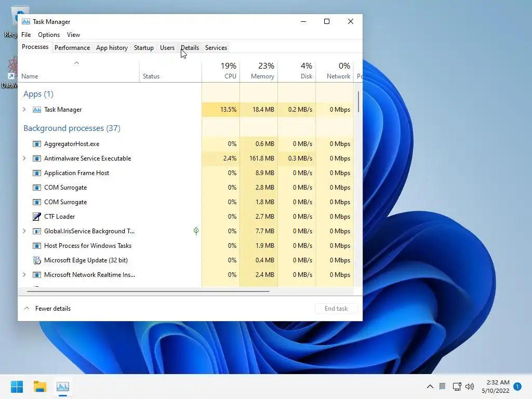Select the Task Manager app row icon

[x=37, y=110]
